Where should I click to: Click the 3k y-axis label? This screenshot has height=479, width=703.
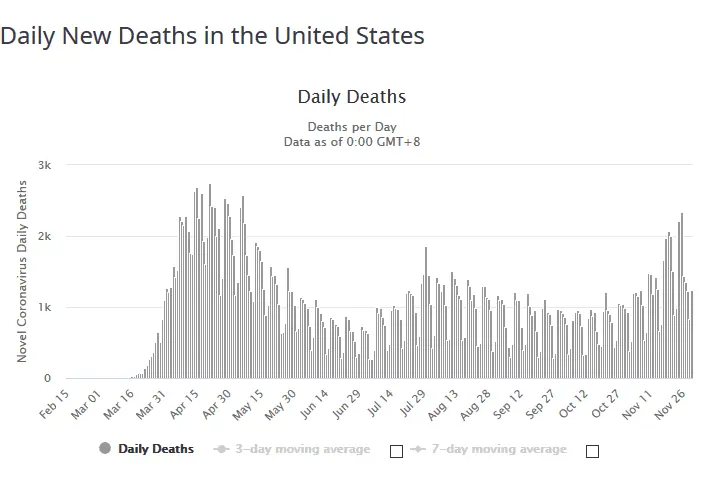click(x=45, y=165)
